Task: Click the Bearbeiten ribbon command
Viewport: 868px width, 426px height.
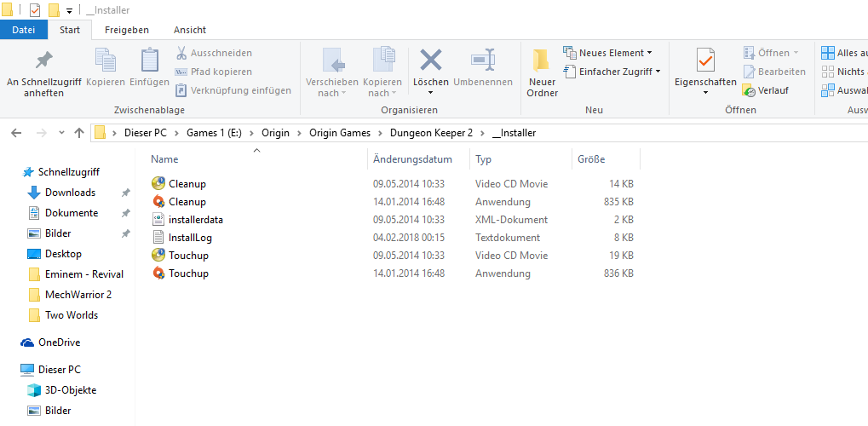Action: [x=774, y=72]
